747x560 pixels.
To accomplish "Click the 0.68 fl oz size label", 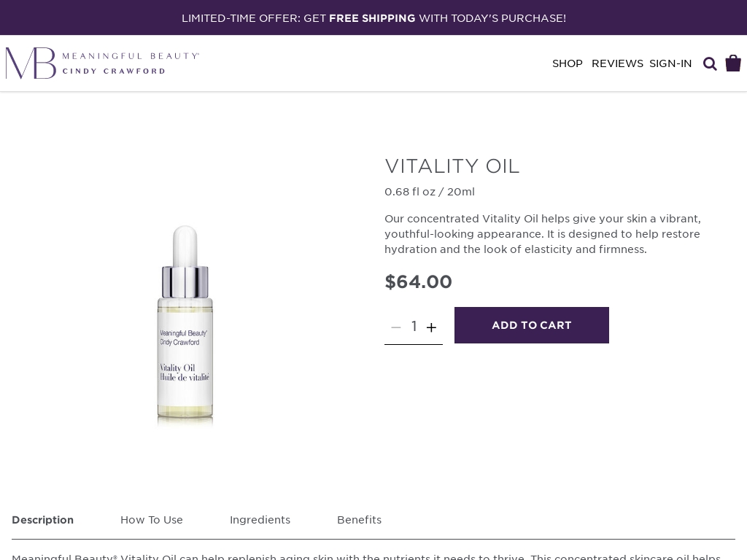I will click(x=430, y=192).
